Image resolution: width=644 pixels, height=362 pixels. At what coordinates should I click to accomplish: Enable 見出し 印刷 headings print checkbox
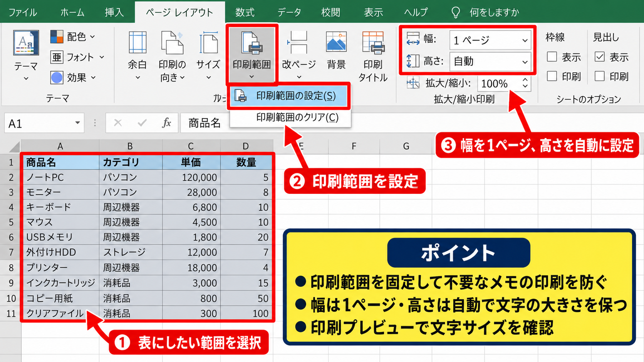[x=600, y=76]
